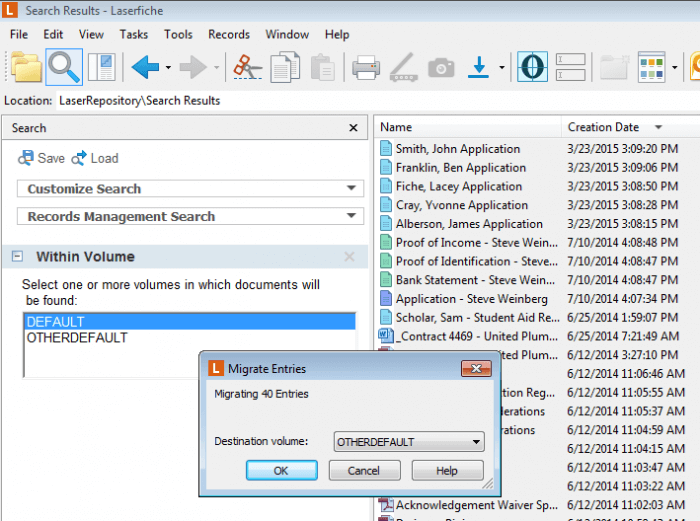Open the View menu
Image resolution: width=700 pixels, height=521 pixels.
91,34
